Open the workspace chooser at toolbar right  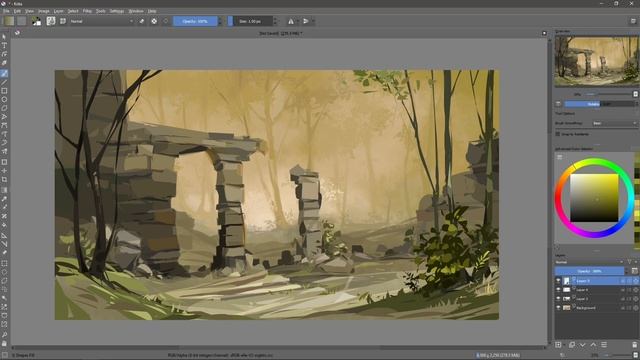pos(633,21)
